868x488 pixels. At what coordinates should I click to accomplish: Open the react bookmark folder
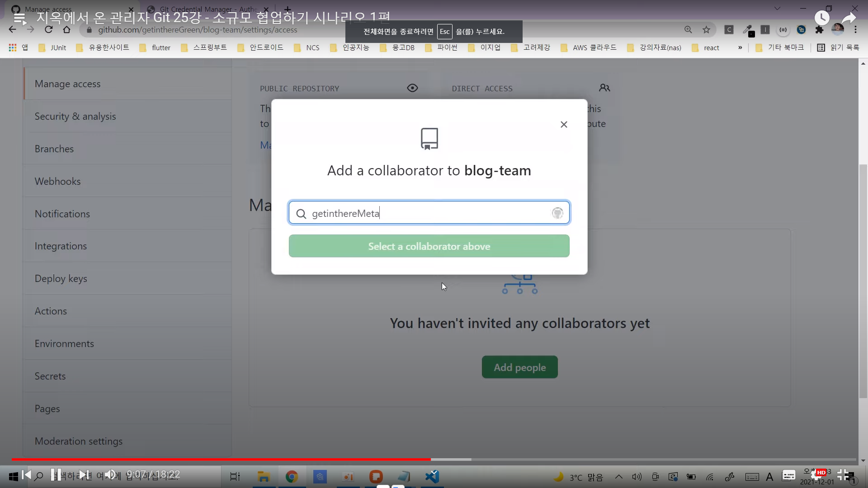coord(706,47)
